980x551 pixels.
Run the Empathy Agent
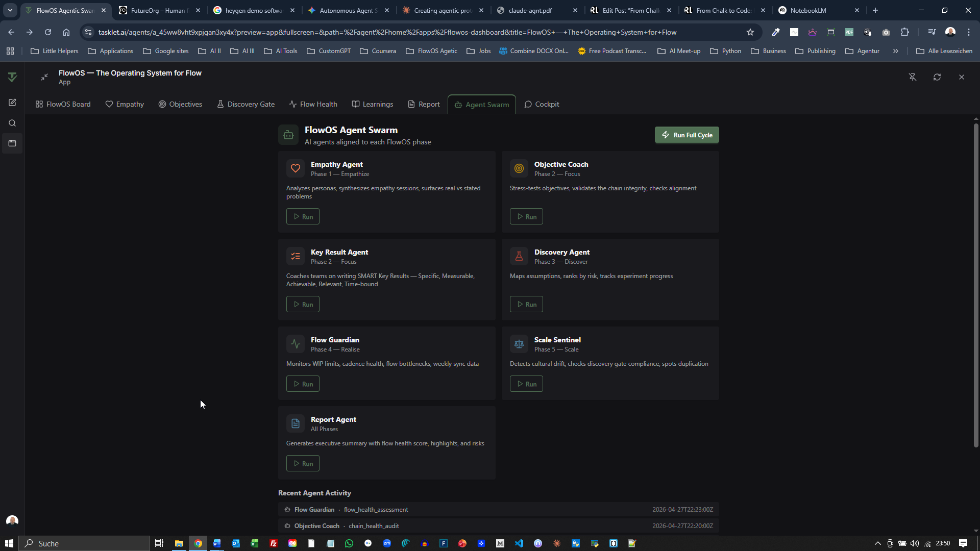coord(303,217)
